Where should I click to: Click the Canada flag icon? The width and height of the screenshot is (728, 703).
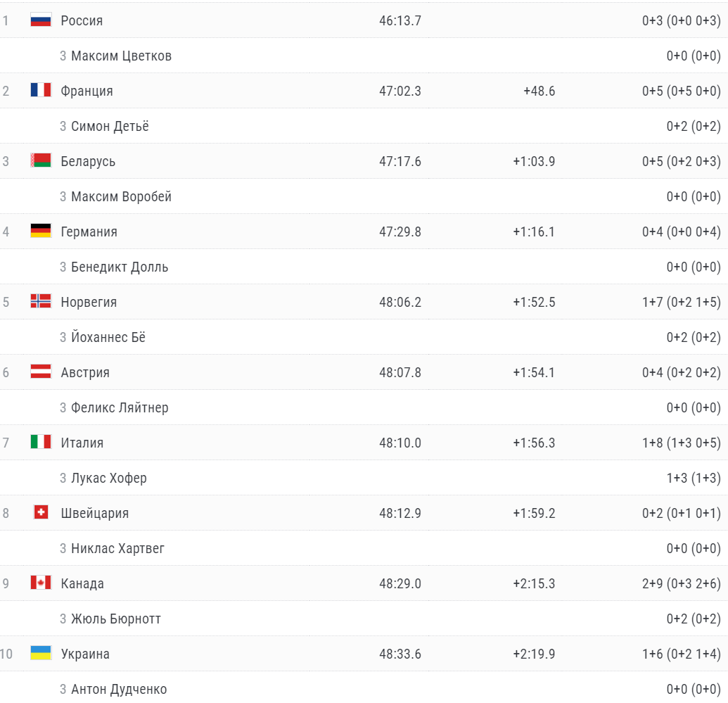point(41,583)
